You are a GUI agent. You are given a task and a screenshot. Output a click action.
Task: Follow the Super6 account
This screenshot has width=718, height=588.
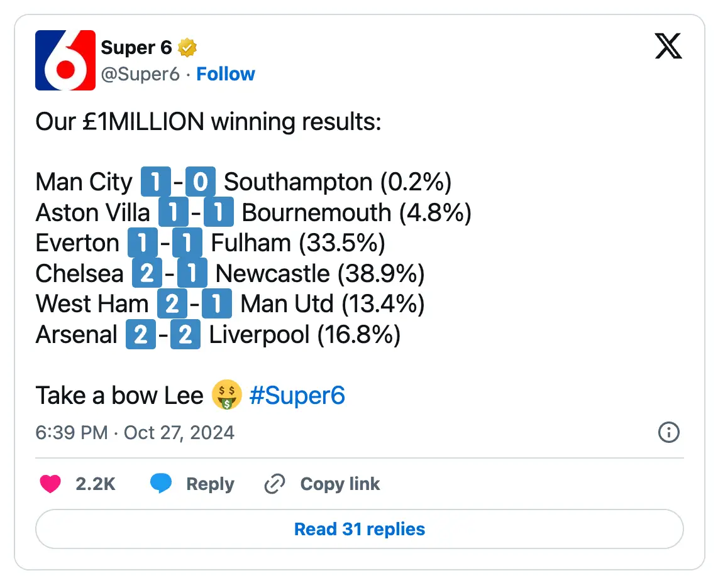pyautogui.click(x=226, y=73)
